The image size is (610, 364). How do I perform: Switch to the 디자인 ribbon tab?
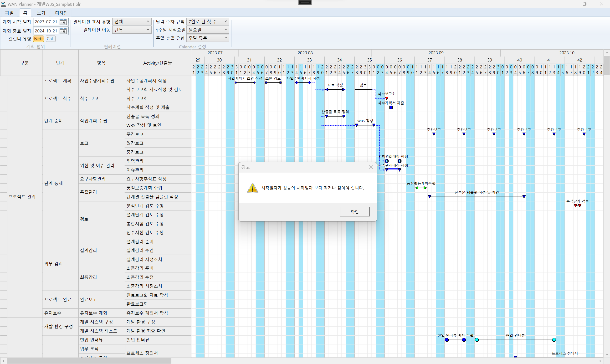pos(61,13)
